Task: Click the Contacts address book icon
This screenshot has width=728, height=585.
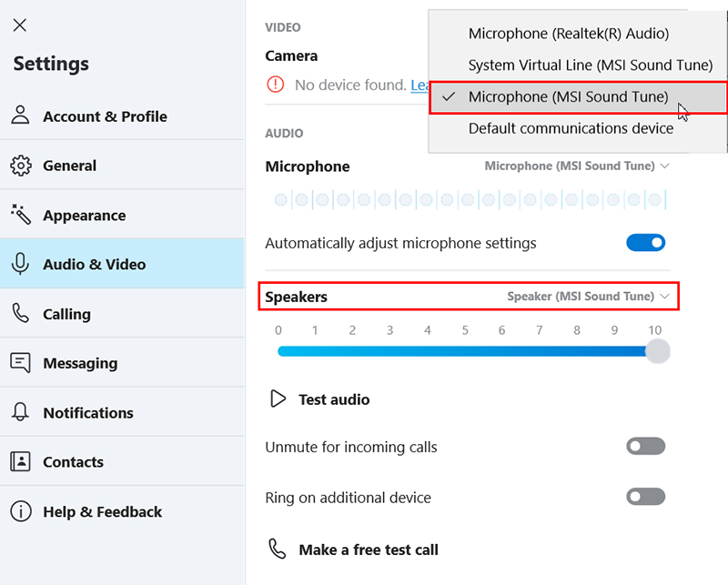Action: point(20,461)
